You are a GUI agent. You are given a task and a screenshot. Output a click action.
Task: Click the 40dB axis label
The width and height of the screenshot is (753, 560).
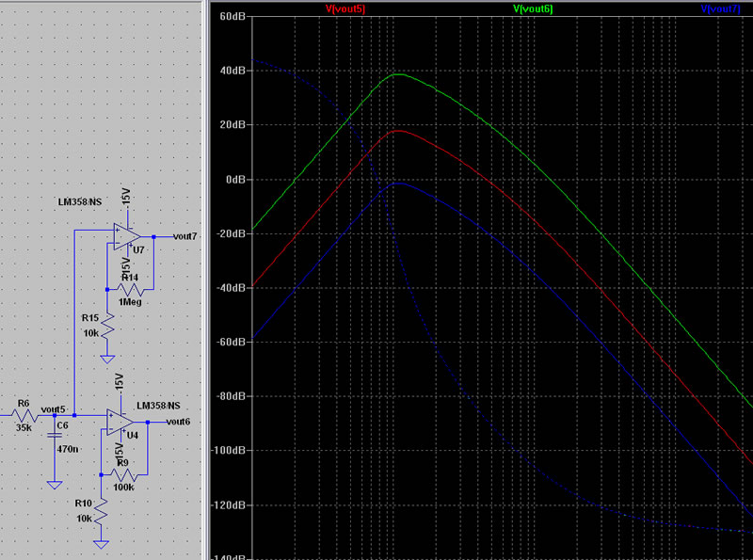[232, 71]
